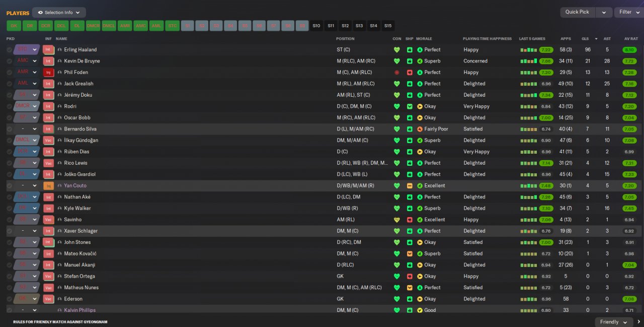
Task: Toggle the picked checkmark for Jack Grealish
Action: tap(9, 84)
